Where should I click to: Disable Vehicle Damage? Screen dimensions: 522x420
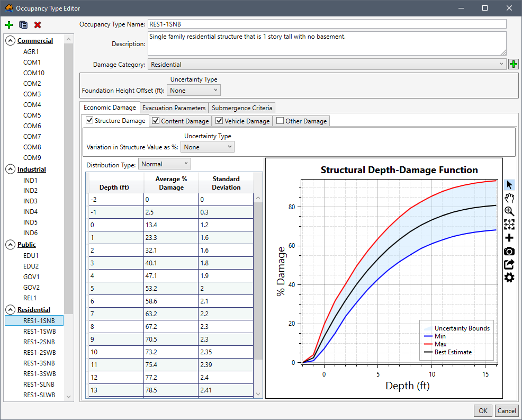tap(219, 120)
